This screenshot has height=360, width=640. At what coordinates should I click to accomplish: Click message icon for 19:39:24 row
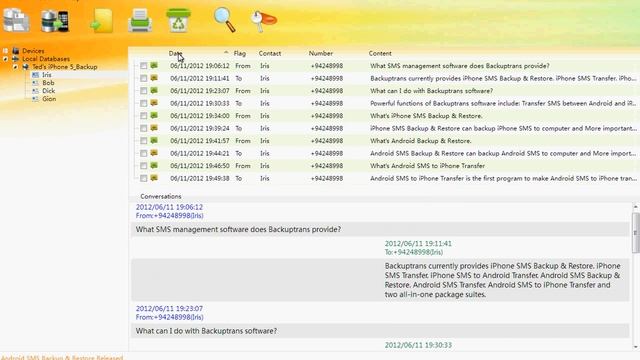[x=154, y=128]
